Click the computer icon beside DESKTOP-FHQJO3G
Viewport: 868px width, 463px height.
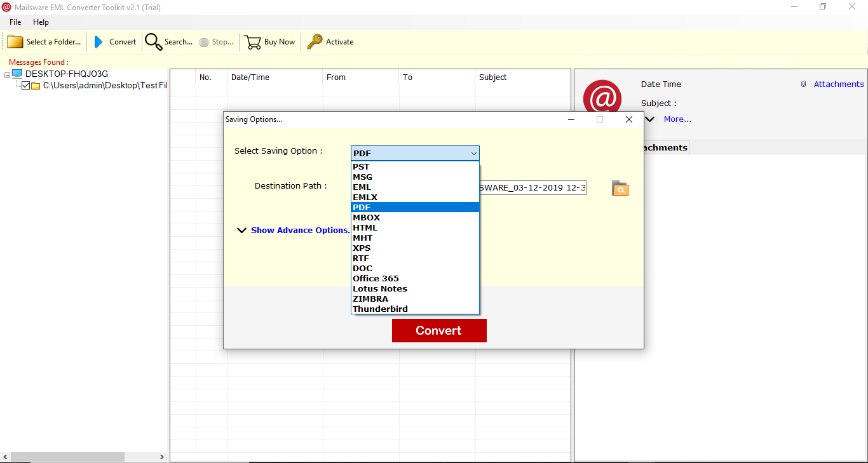(x=17, y=74)
